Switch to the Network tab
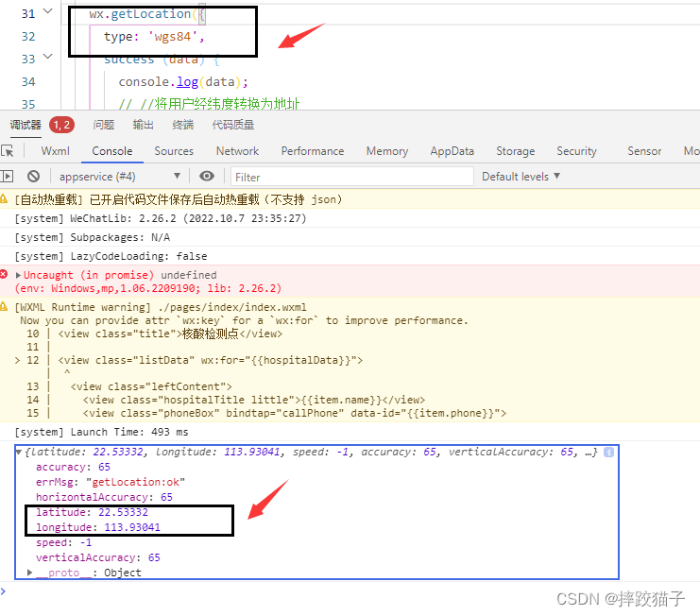 (x=237, y=151)
